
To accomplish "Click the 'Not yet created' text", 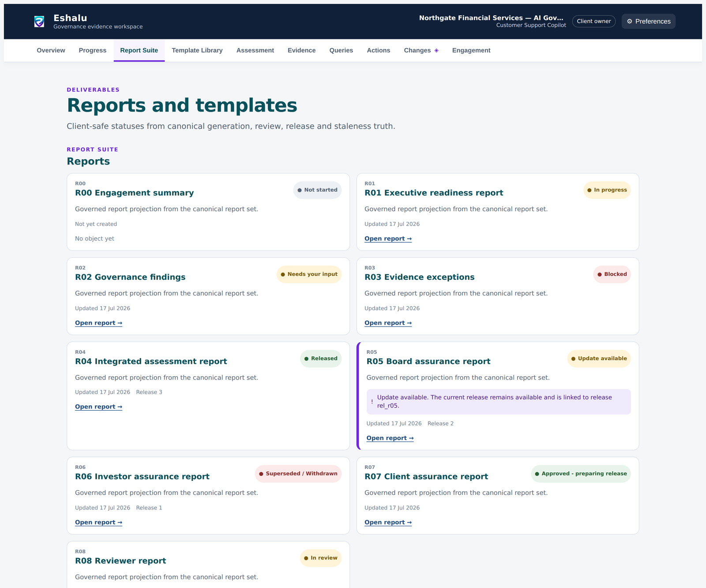I will pos(96,224).
